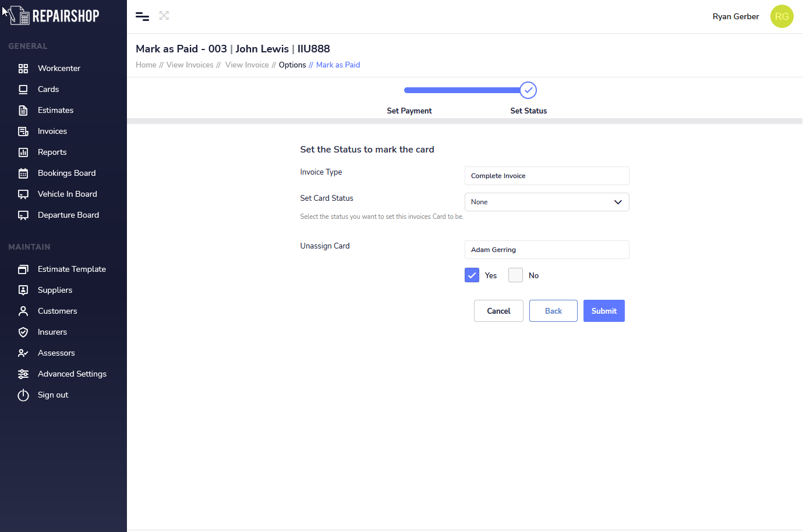Click the Bookings Board calendar icon
This screenshot has width=803, height=532.
coord(23,173)
